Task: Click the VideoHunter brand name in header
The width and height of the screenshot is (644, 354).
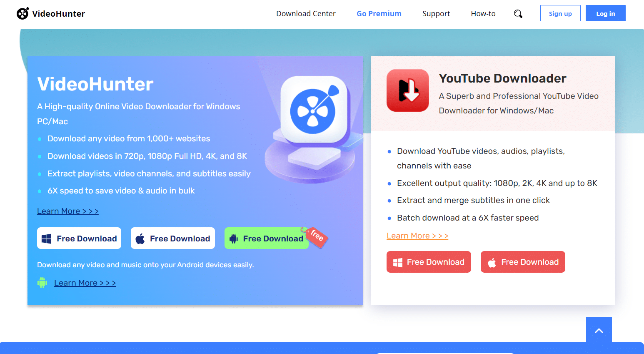Action: click(58, 14)
